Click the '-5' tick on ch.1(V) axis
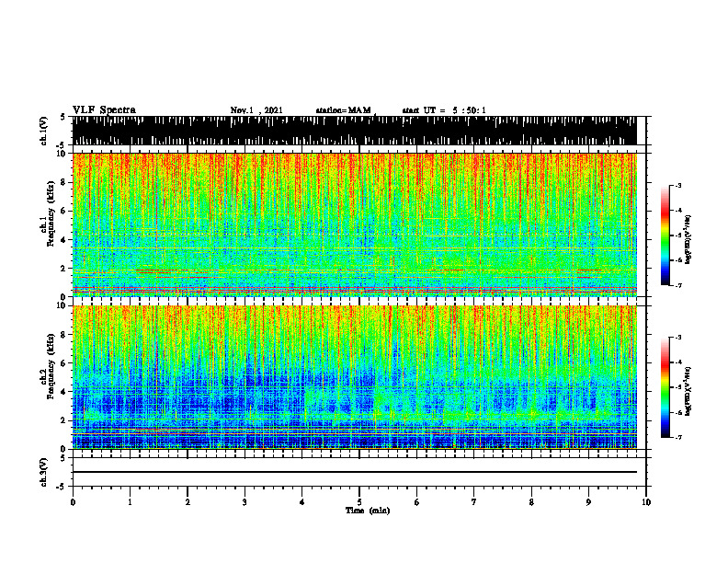Image resolution: width=728 pixels, height=563 pixels. point(62,145)
